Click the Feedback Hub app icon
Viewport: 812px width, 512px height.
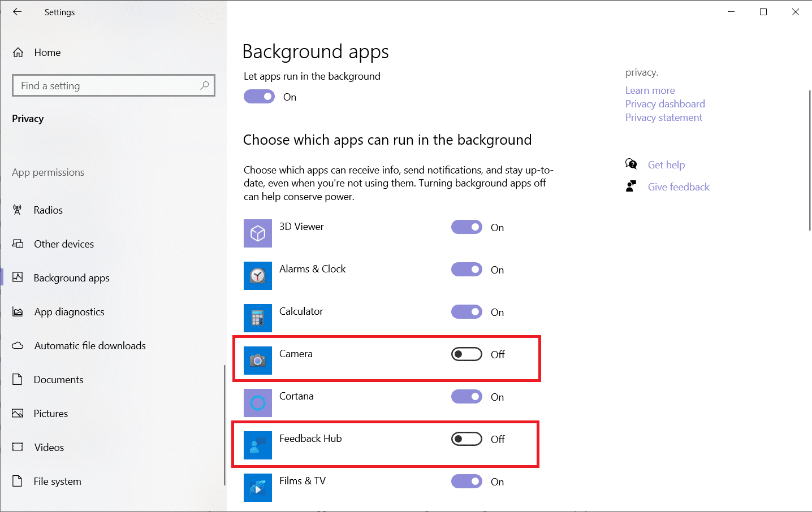(258, 445)
